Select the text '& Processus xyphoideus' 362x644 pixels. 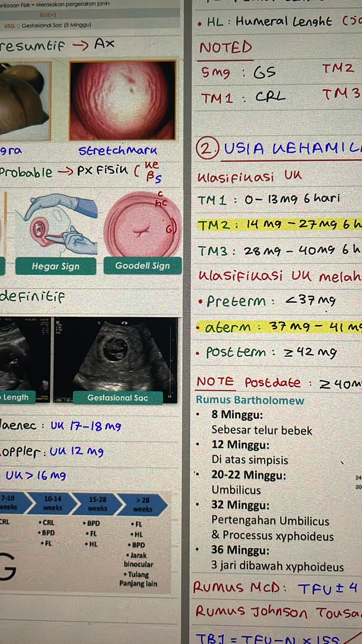(x=272, y=536)
